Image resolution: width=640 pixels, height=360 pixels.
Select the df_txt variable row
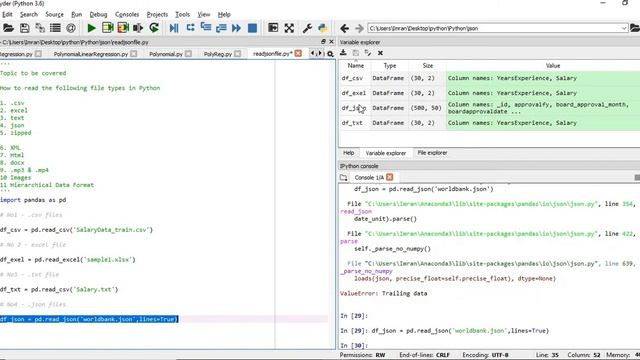click(490, 123)
